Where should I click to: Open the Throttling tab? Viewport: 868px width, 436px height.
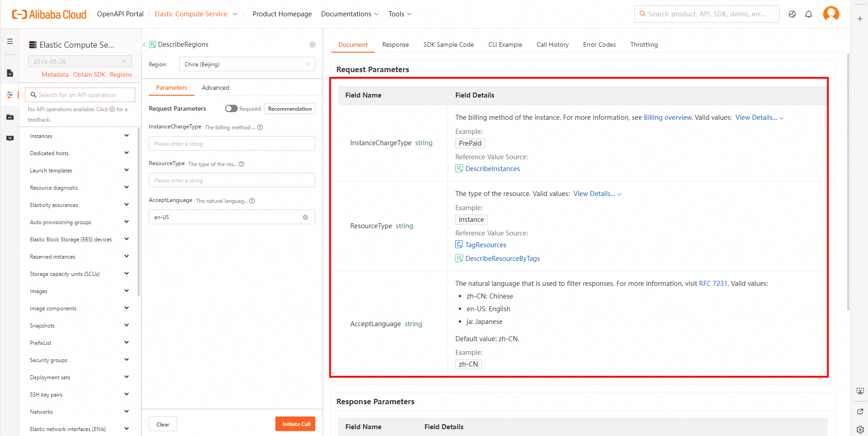click(x=644, y=44)
